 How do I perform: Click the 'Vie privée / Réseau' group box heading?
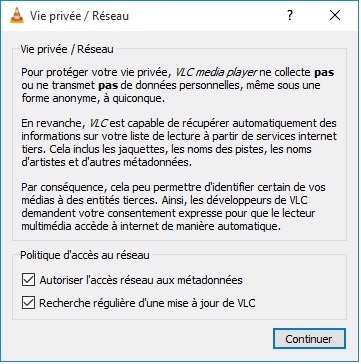[67, 49]
